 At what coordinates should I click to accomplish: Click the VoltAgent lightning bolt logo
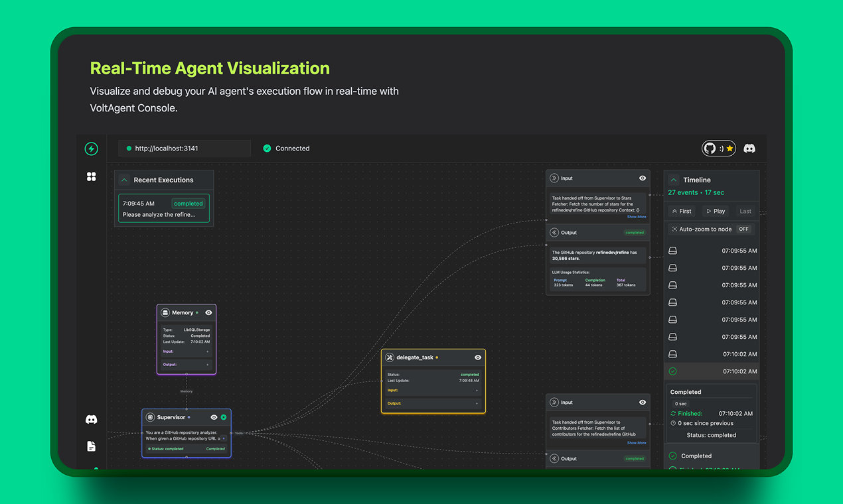click(92, 149)
